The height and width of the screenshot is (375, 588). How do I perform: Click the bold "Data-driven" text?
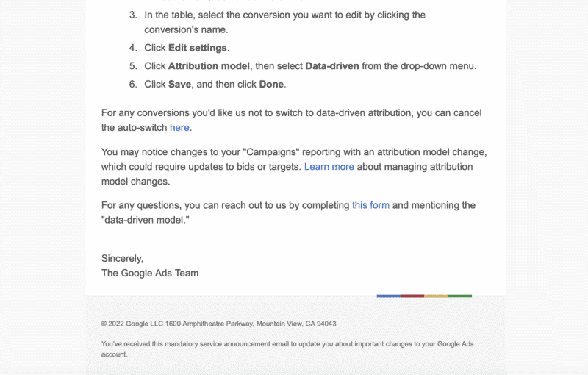tap(332, 66)
